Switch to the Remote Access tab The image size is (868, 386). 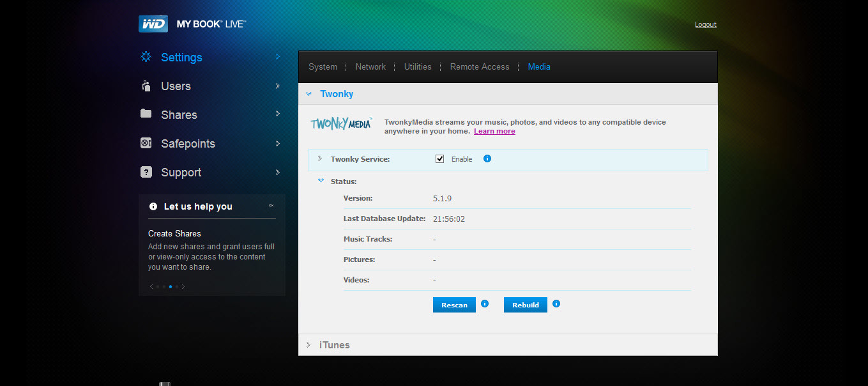pos(480,66)
